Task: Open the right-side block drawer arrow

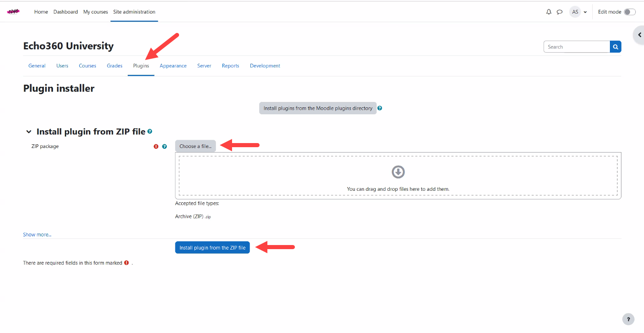Action: 639,35
